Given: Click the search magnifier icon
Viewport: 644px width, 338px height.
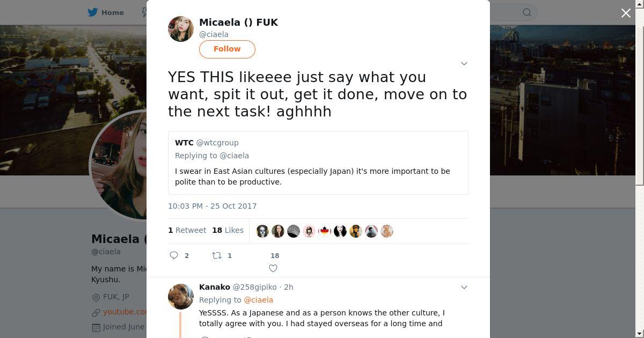Looking at the screenshot, I should tap(527, 12).
